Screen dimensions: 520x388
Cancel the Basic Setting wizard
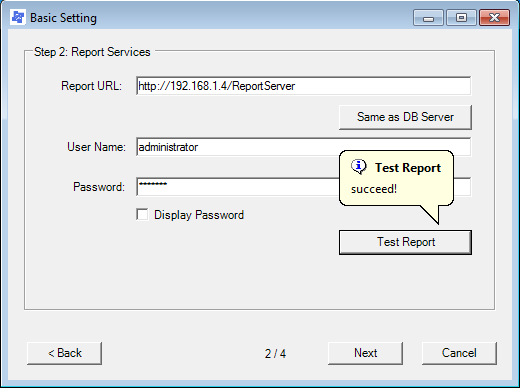[459, 353]
